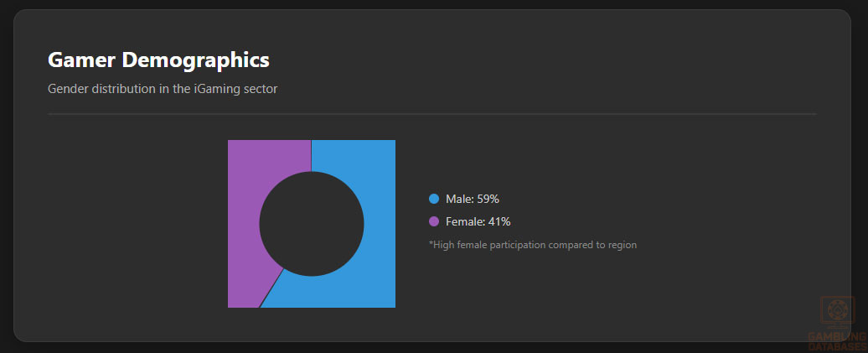Viewport: 868px width, 353px height.
Task: Click the dark center of the donut chart
Action: pos(312,224)
